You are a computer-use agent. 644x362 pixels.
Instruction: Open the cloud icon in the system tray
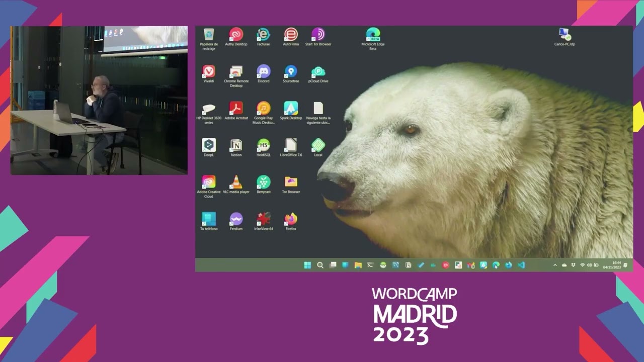[564, 265]
